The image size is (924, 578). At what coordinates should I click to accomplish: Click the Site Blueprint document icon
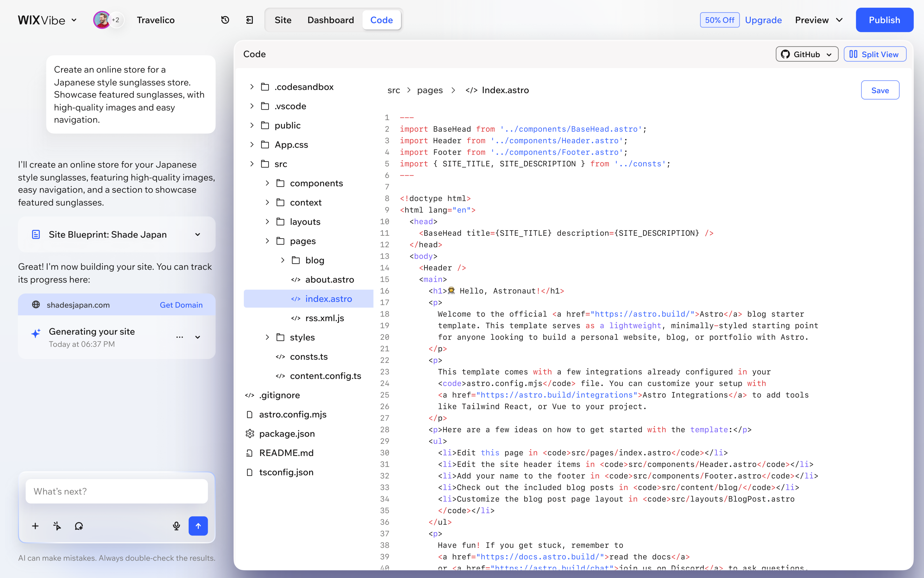click(x=36, y=234)
